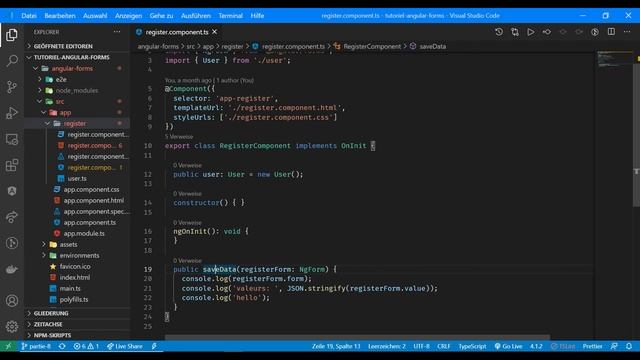Expand the e2e folder

tap(77, 80)
